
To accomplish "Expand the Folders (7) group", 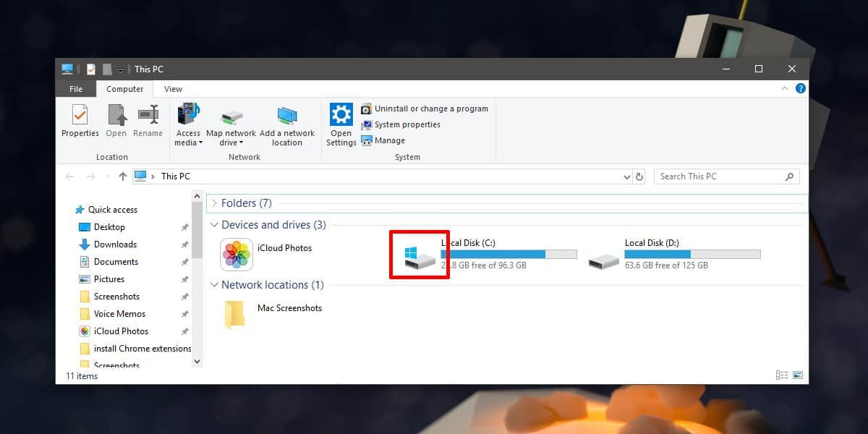I will pyautogui.click(x=214, y=203).
